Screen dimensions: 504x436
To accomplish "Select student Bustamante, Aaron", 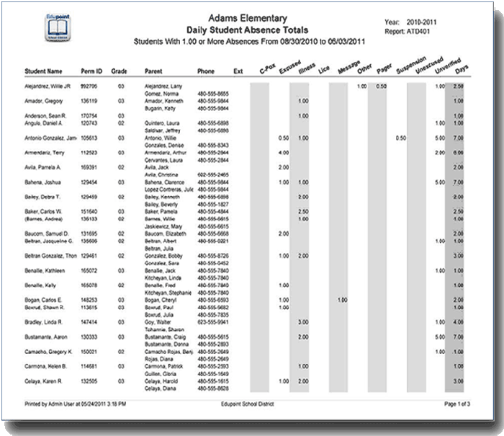I will (45, 337).
